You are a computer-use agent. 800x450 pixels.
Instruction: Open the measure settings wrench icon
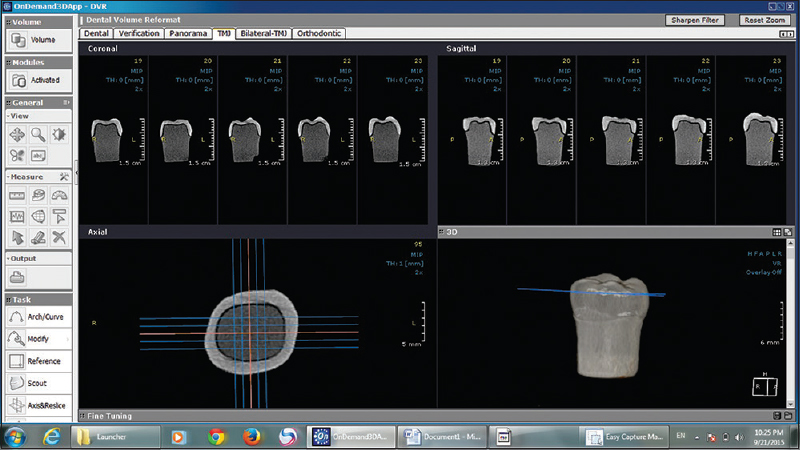click(63, 177)
